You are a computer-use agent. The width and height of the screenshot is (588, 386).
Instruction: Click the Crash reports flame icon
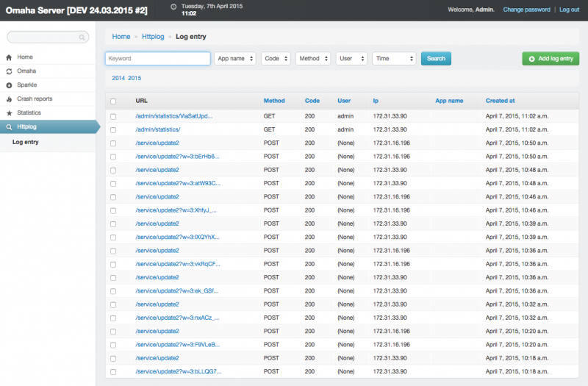click(9, 99)
